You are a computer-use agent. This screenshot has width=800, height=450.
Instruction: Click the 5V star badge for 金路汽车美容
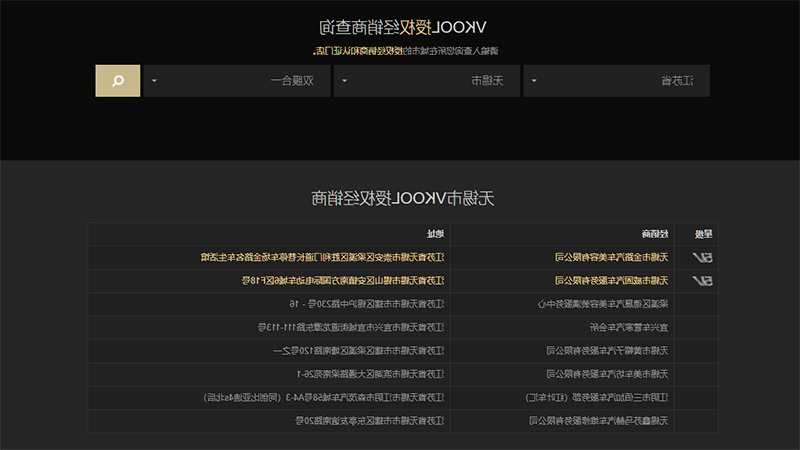[x=703, y=258]
